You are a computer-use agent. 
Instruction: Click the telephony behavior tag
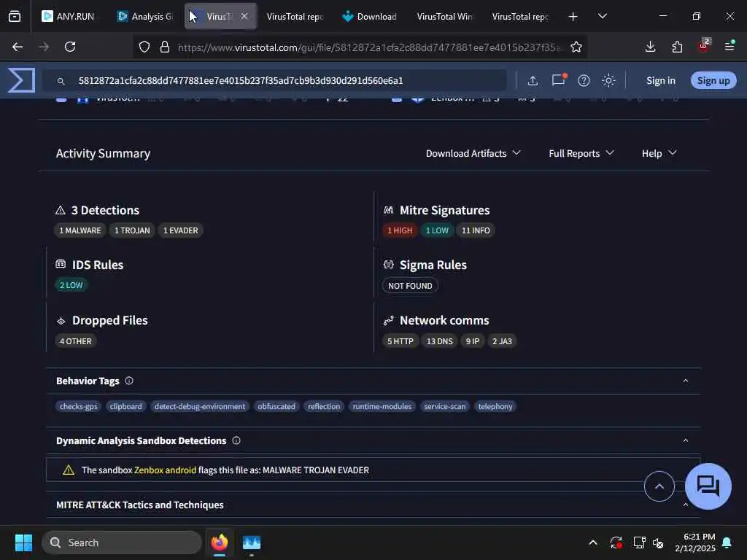click(x=495, y=406)
